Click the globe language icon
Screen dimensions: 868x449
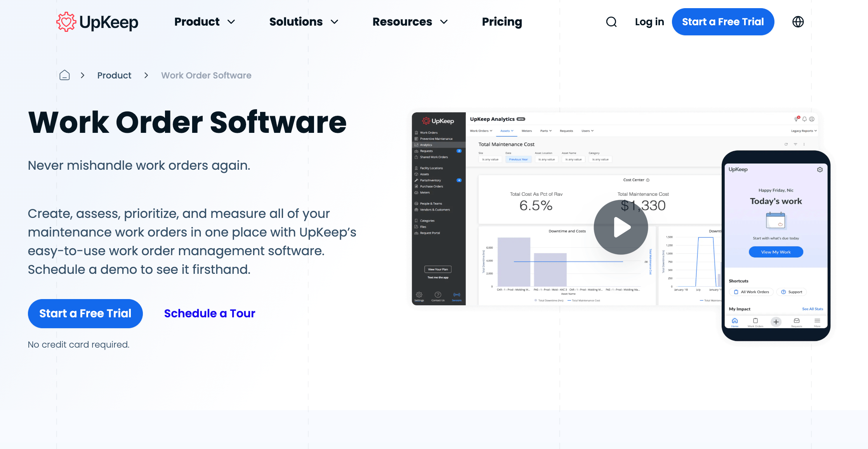[798, 22]
